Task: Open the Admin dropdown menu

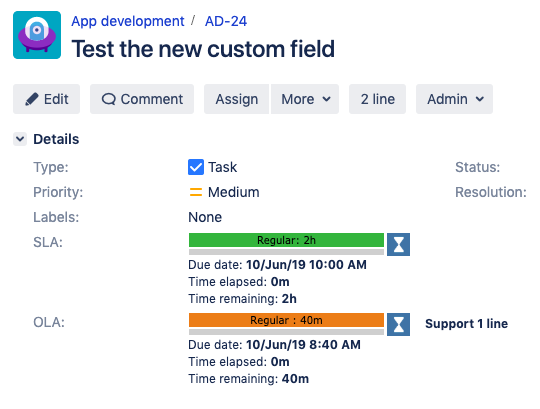Action: 454,99
